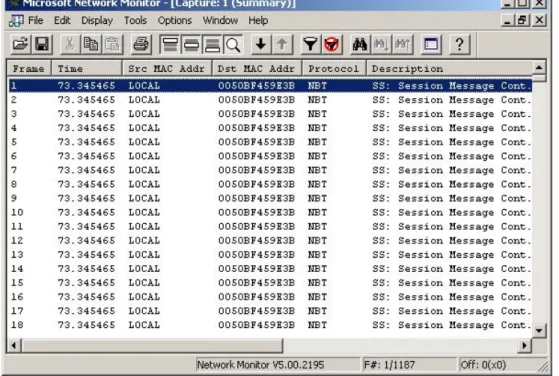Screen dimensions: 559x376
Task: Click the Time column header
Action: tap(87, 68)
